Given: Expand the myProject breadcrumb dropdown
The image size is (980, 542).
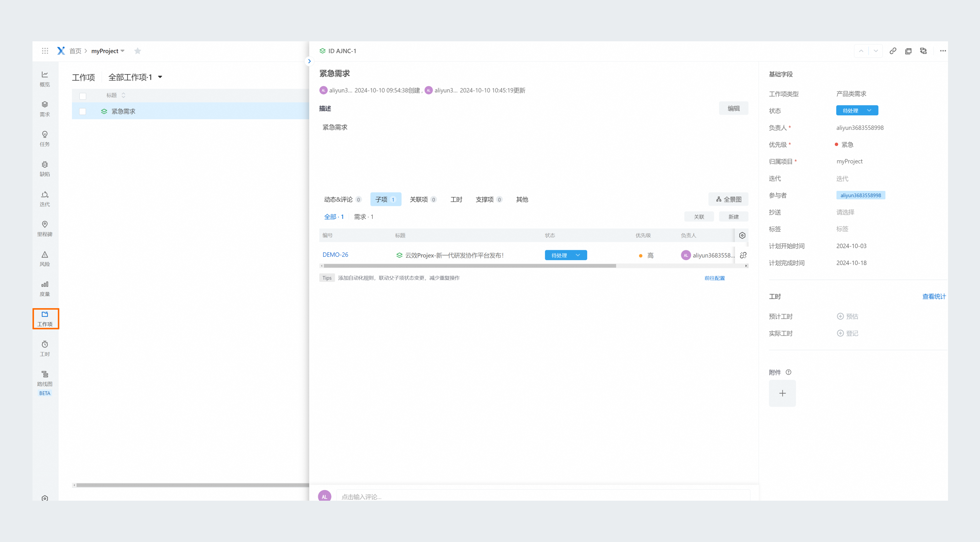Looking at the screenshot, I should coord(123,51).
